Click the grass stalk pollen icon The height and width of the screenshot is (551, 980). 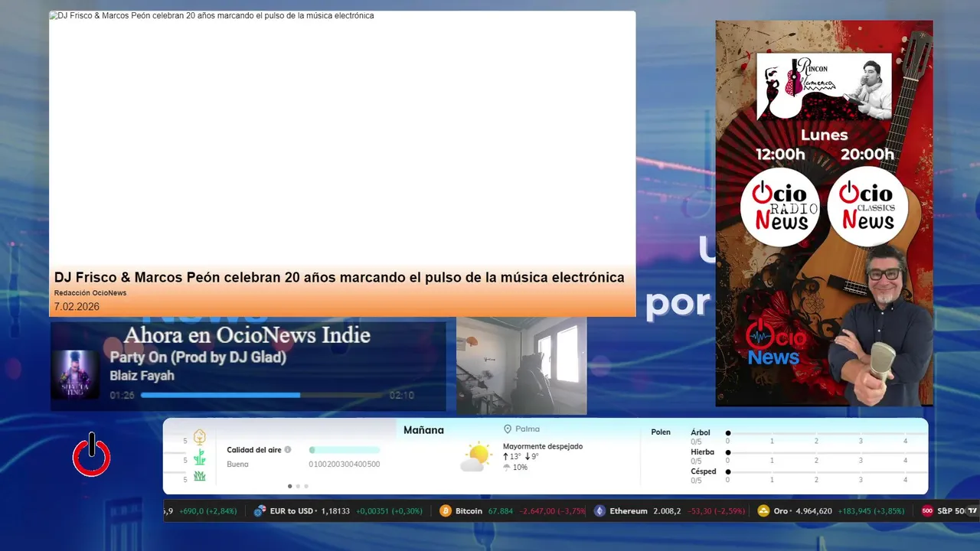coord(200,458)
